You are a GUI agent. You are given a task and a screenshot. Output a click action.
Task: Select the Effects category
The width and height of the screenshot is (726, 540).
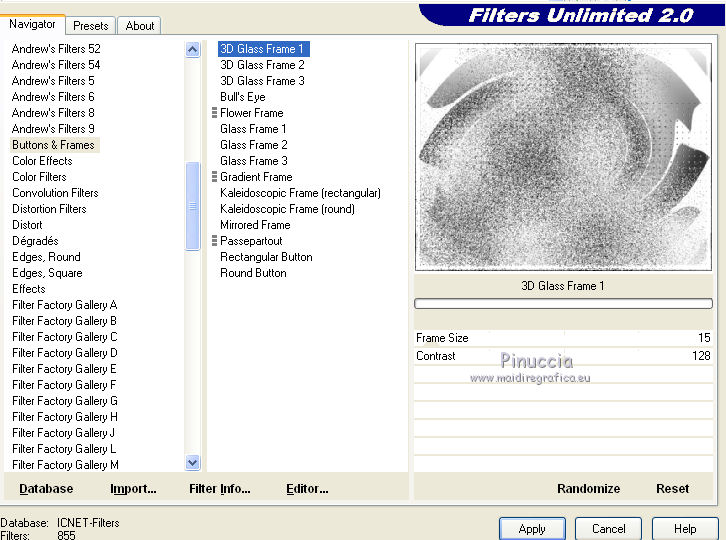(29, 289)
